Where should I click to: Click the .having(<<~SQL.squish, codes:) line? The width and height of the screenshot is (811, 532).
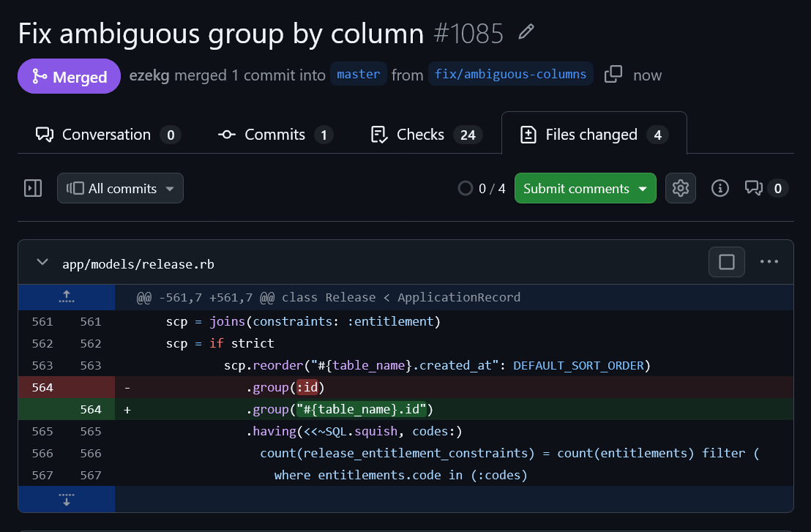click(454, 431)
